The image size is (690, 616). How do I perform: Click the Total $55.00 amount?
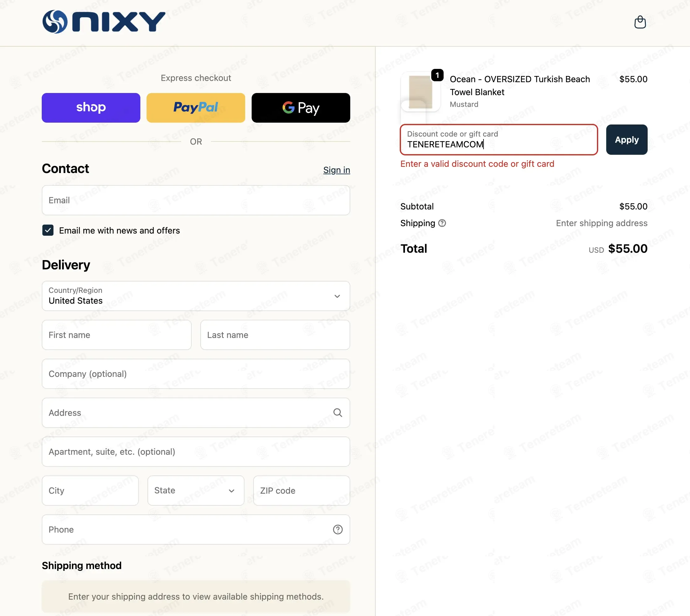point(627,249)
